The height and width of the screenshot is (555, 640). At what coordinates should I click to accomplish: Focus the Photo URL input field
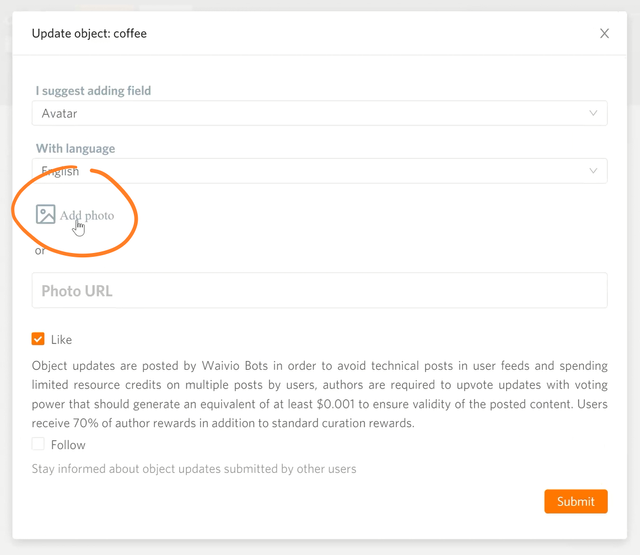pyautogui.click(x=320, y=291)
